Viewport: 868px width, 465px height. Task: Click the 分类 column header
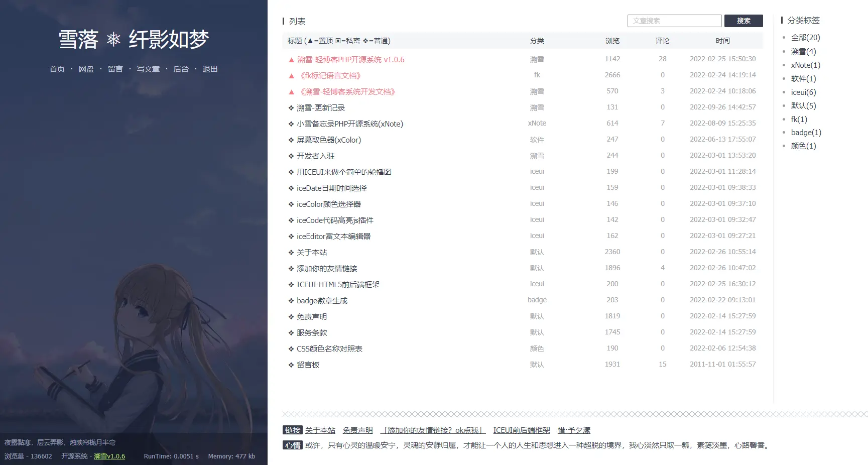point(537,41)
